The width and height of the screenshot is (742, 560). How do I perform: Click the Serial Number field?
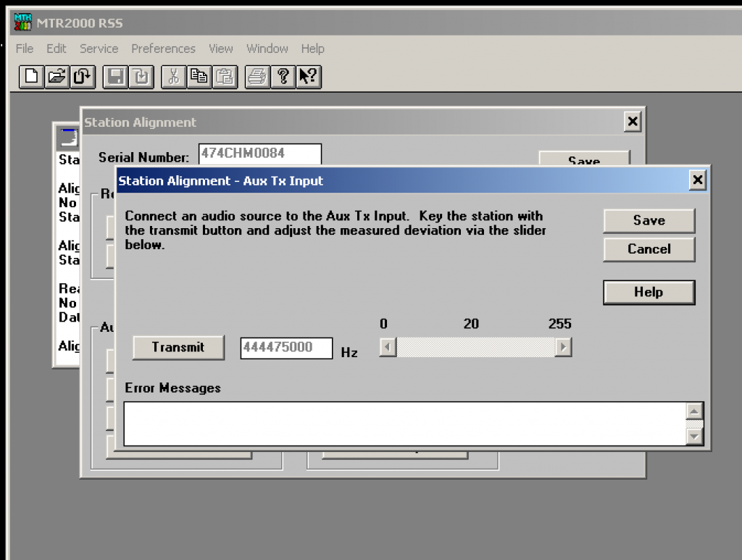coord(260,154)
